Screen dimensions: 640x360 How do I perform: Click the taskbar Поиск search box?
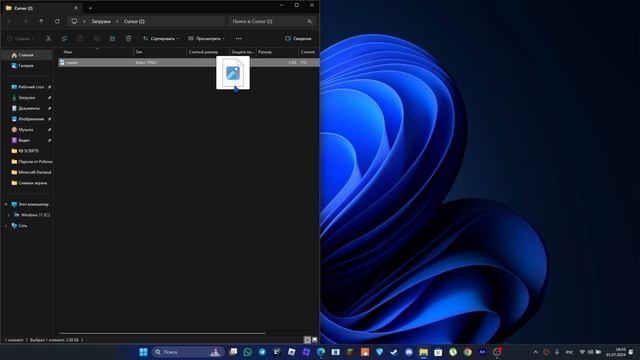pos(188,352)
